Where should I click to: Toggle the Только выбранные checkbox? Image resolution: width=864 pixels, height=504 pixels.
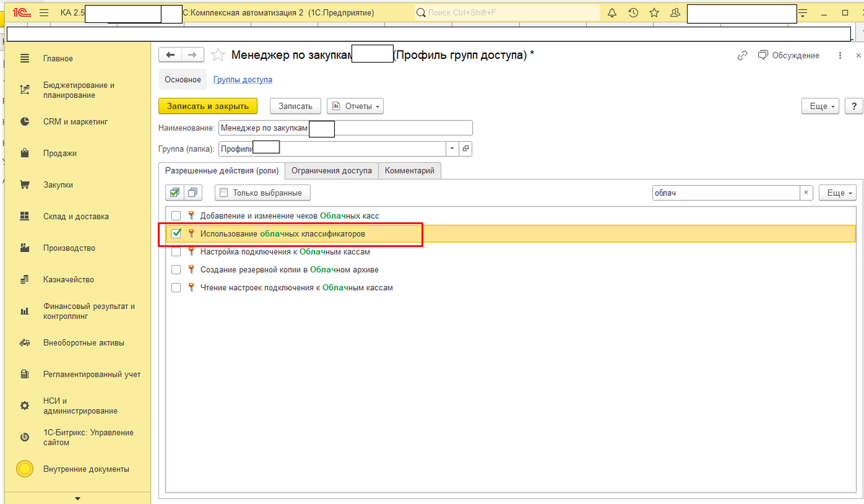coord(223,193)
